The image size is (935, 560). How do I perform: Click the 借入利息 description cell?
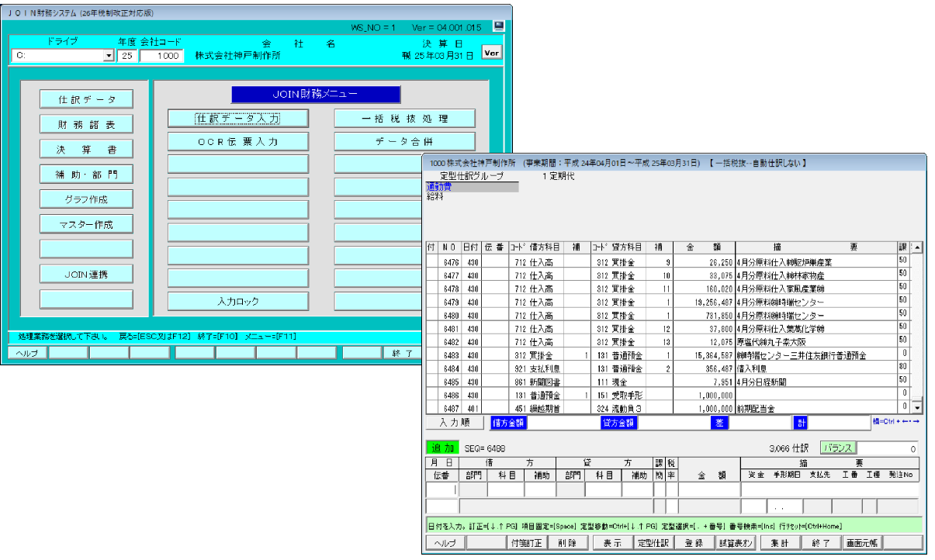tap(816, 368)
